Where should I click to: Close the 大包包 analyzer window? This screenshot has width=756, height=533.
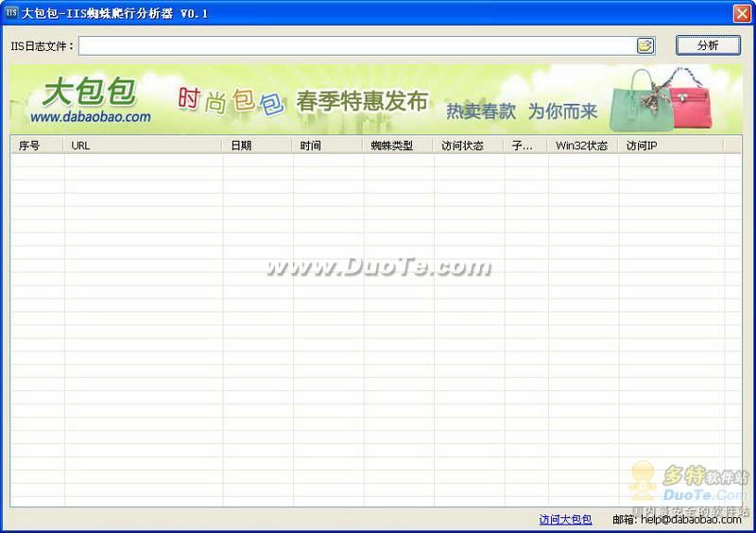(x=742, y=13)
